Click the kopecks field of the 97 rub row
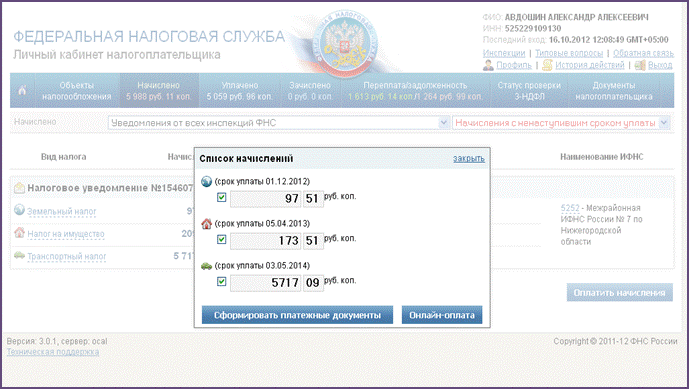 pyautogui.click(x=313, y=199)
